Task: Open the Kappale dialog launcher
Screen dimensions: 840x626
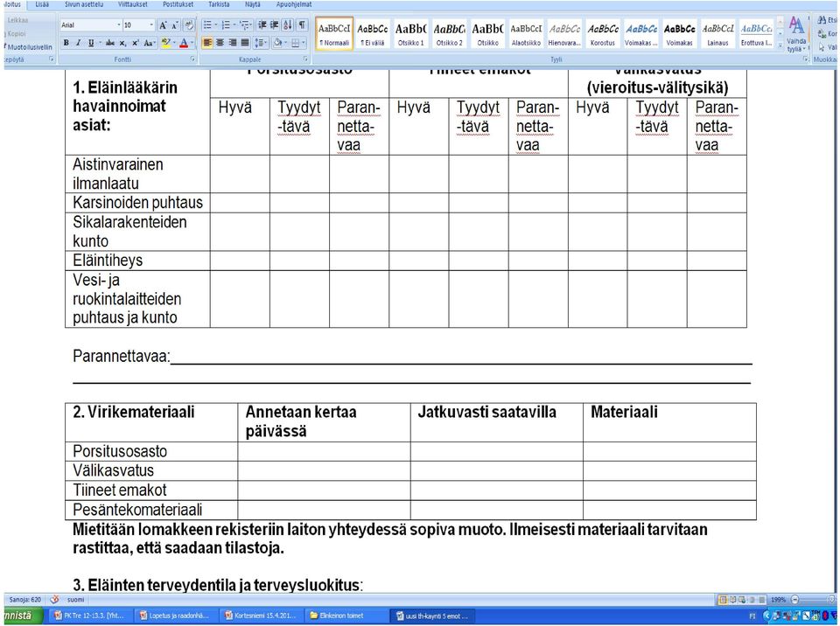Action: [305, 59]
